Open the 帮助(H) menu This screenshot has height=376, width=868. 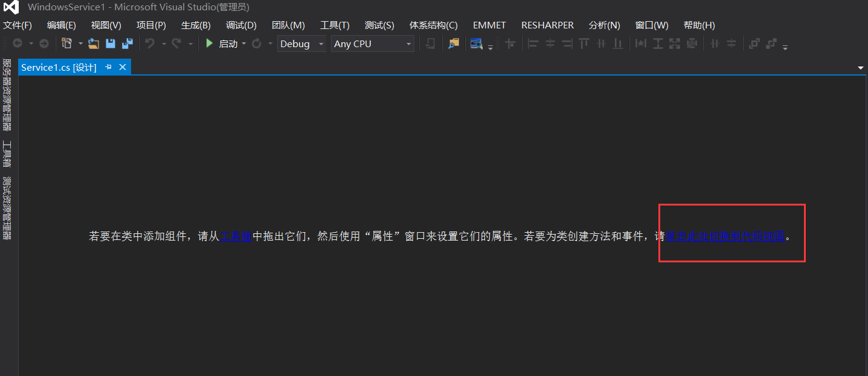point(699,25)
